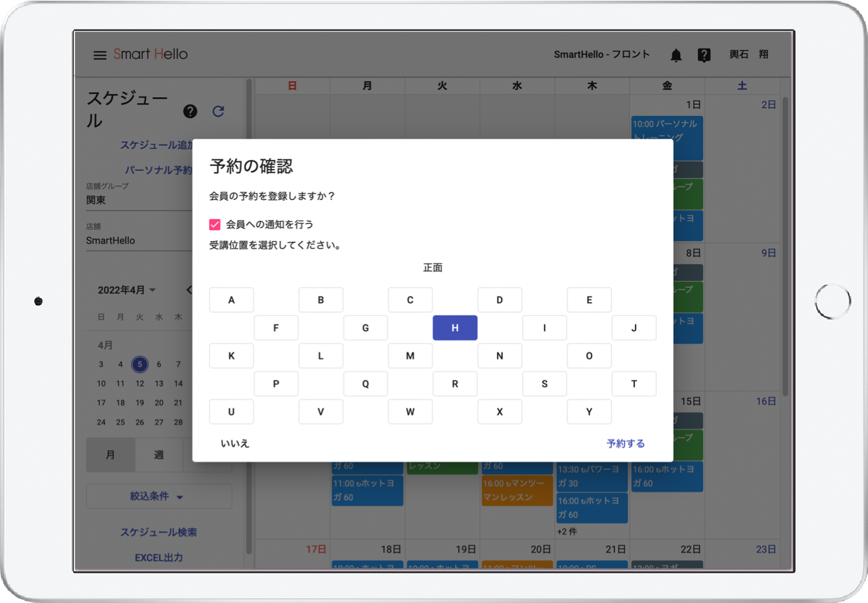Refresh the schedule with reload icon

click(218, 111)
